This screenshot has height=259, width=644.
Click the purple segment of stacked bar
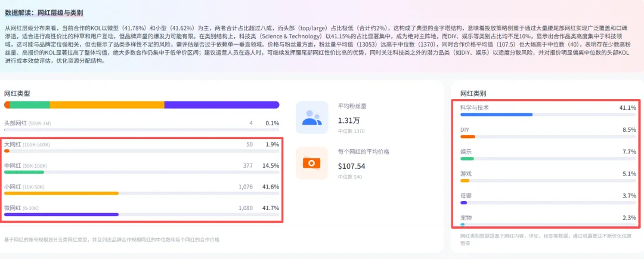[222, 105]
